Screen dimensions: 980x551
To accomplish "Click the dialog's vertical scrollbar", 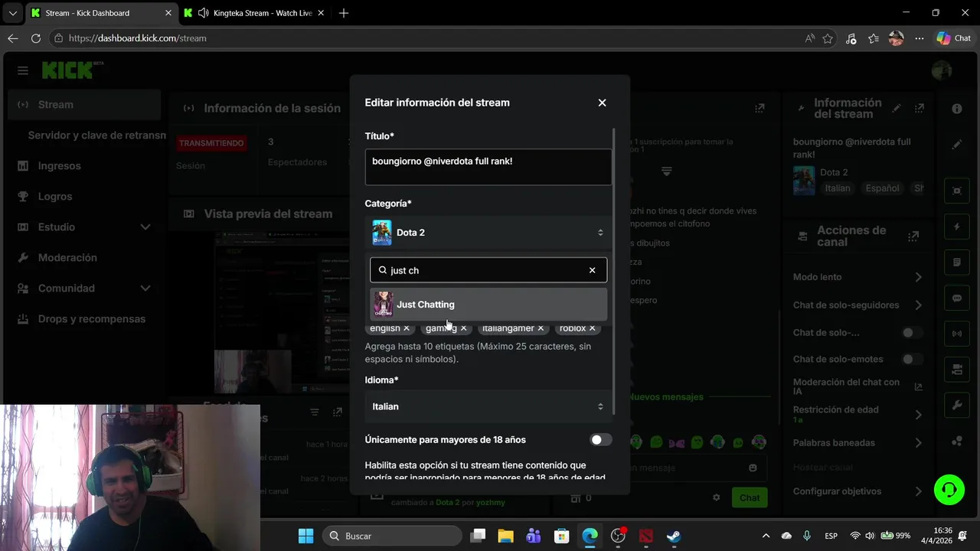I will 615,272.
